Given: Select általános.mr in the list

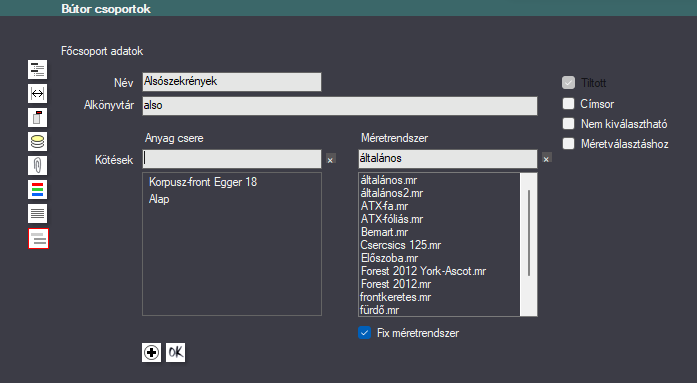Looking at the screenshot, I should [389, 180].
